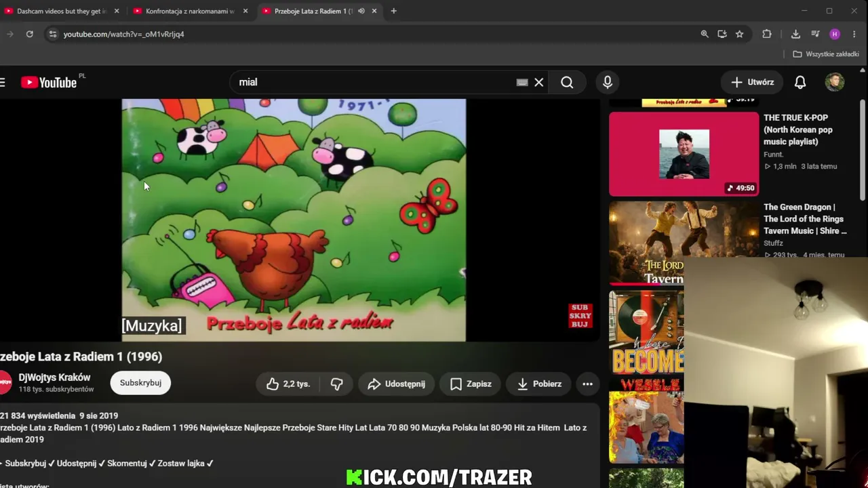The width and height of the screenshot is (868, 488).
Task: Open THE TRUE K-POP video thumbnail
Action: (x=684, y=154)
